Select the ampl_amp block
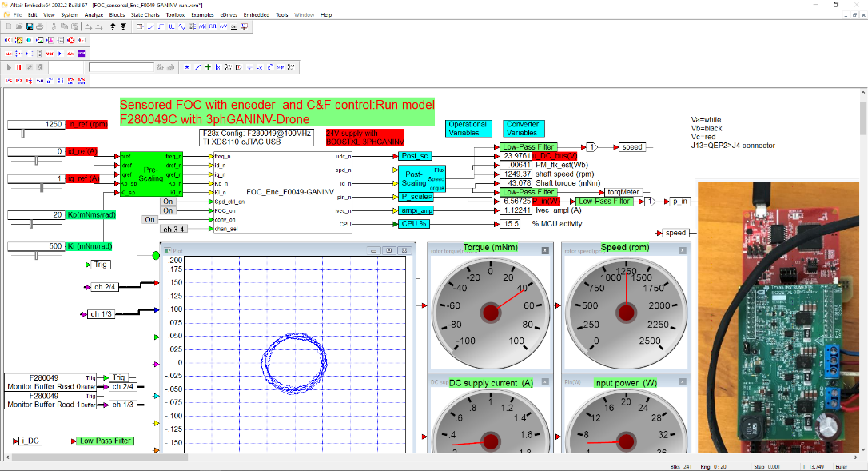868x471 pixels. tap(416, 210)
